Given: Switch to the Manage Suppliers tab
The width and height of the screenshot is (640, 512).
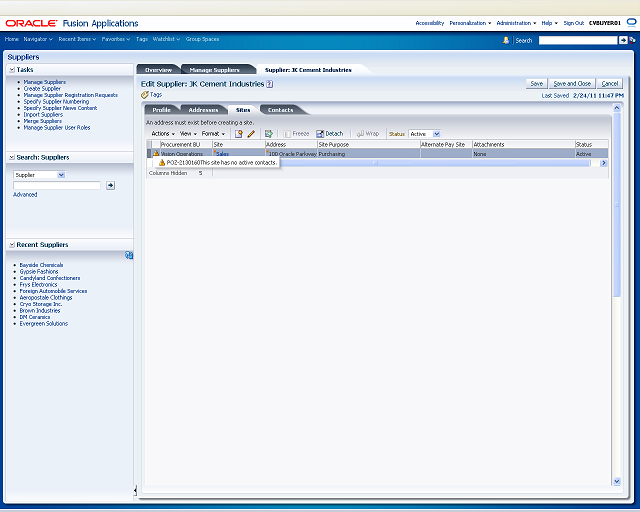Looking at the screenshot, I should tap(214, 70).
